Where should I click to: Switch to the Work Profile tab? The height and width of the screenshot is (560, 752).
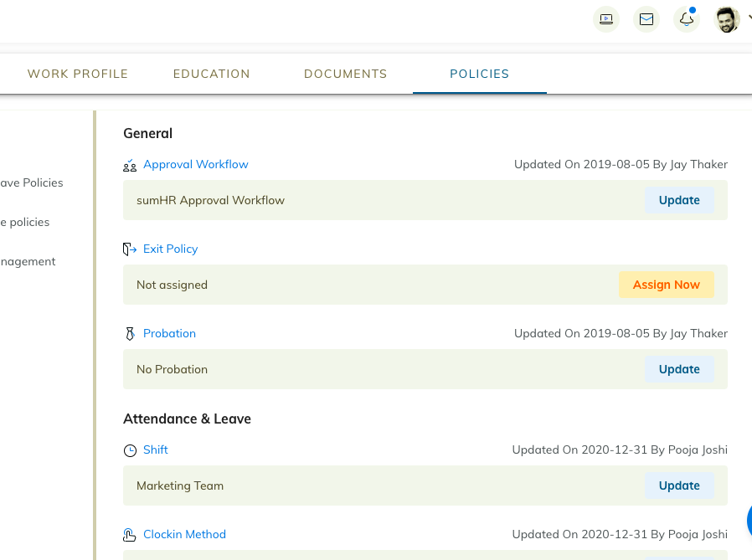(x=78, y=74)
